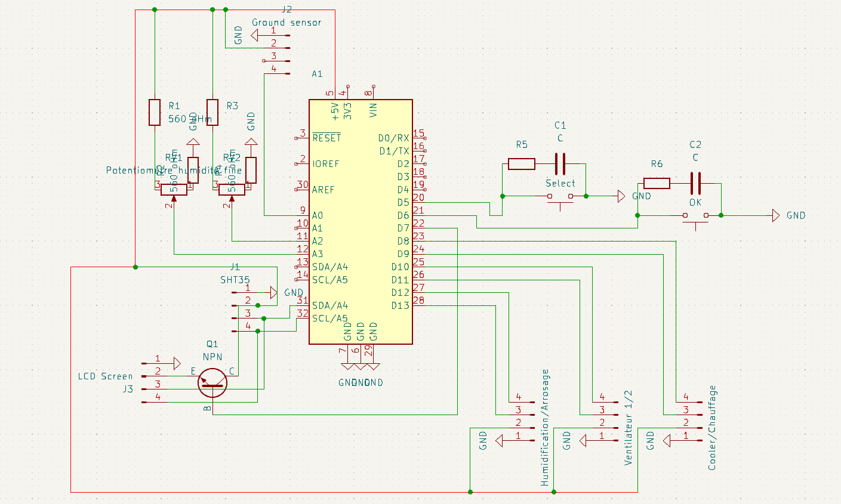Click the Q1 reference text
The width and height of the screenshot is (841, 504).
point(212,344)
